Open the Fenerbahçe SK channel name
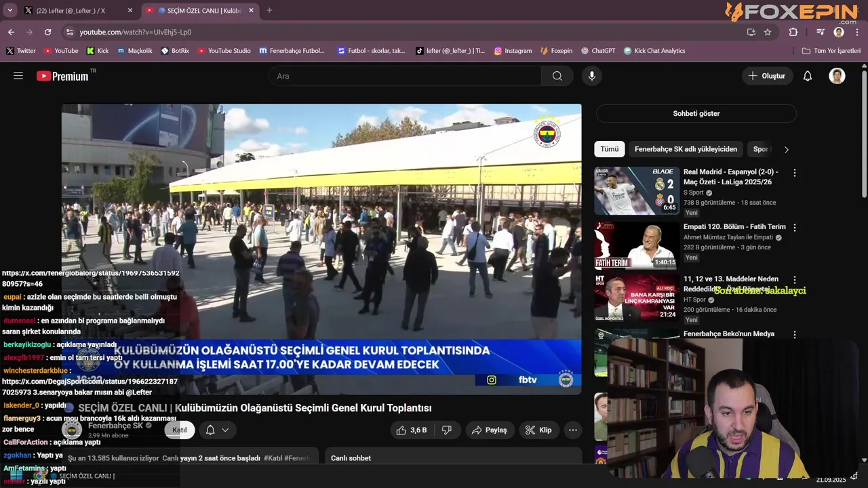 (115, 426)
